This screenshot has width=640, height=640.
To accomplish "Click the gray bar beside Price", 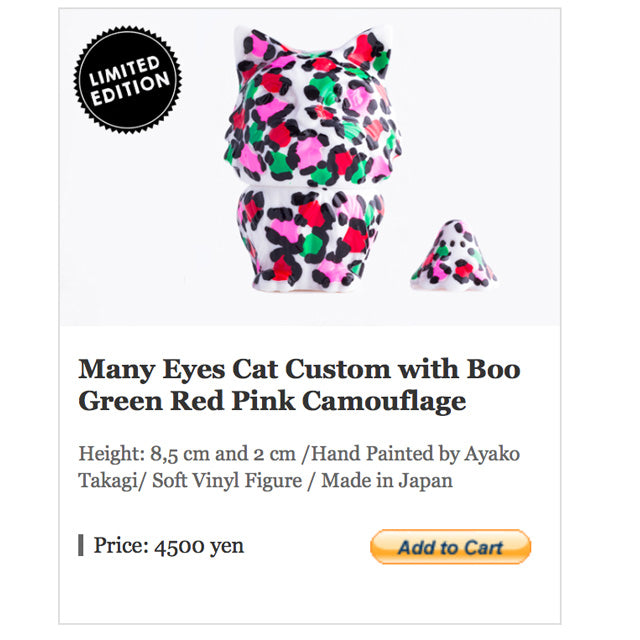I will (80, 546).
